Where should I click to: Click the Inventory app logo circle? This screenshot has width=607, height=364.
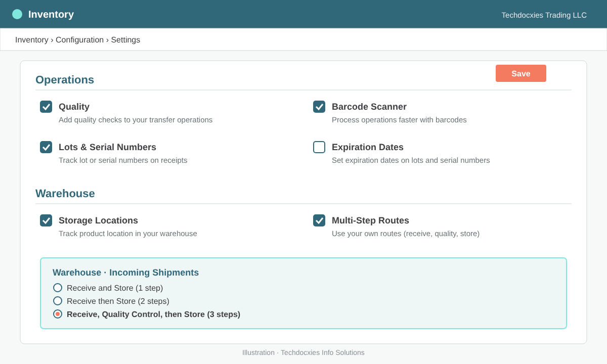[x=17, y=14]
